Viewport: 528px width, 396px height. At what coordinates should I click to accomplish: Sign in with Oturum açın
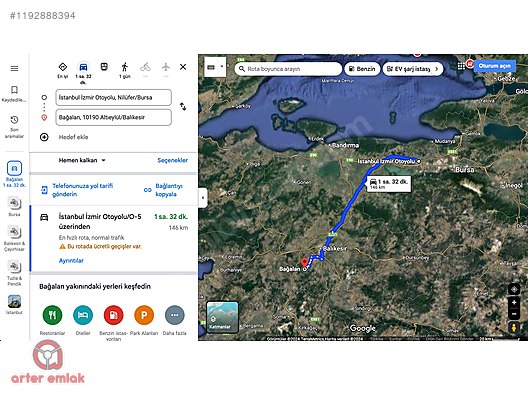tap(495, 66)
